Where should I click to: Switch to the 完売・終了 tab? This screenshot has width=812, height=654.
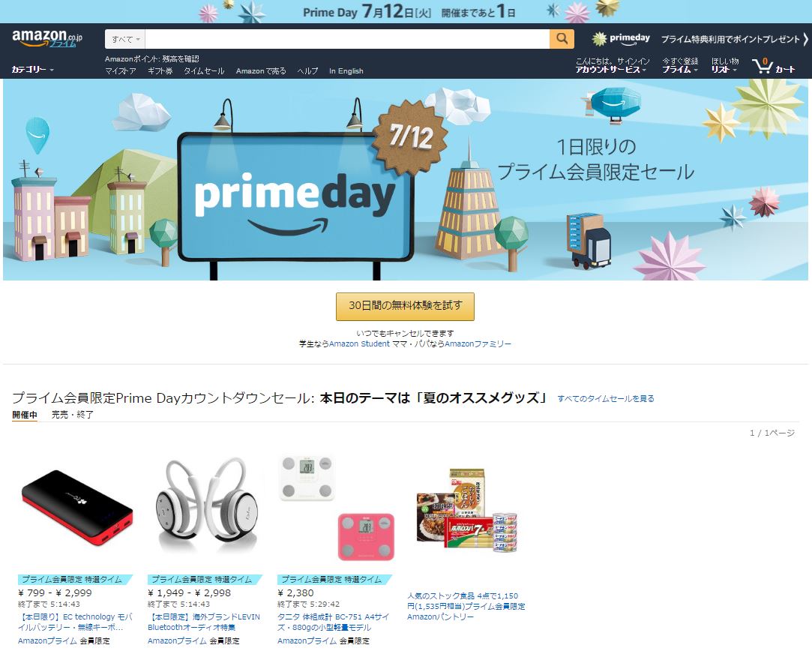coord(73,414)
